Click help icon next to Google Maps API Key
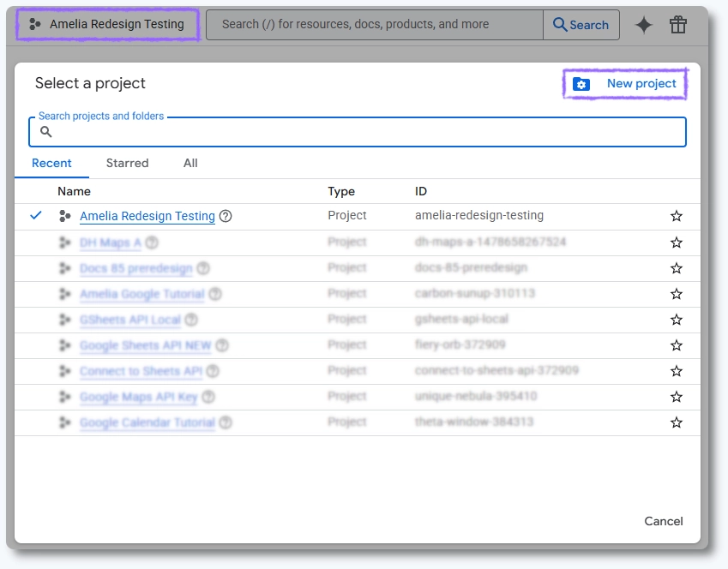 pyautogui.click(x=208, y=397)
